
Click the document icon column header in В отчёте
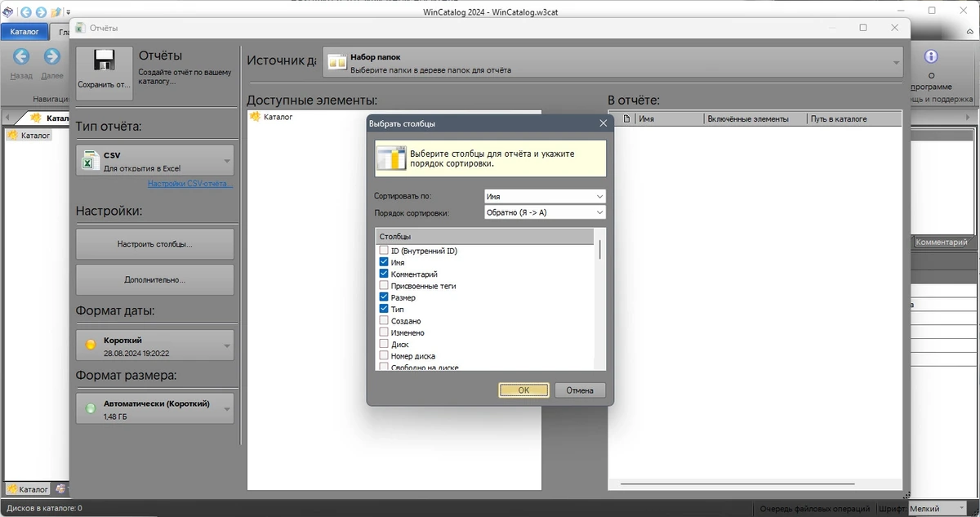tap(627, 118)
